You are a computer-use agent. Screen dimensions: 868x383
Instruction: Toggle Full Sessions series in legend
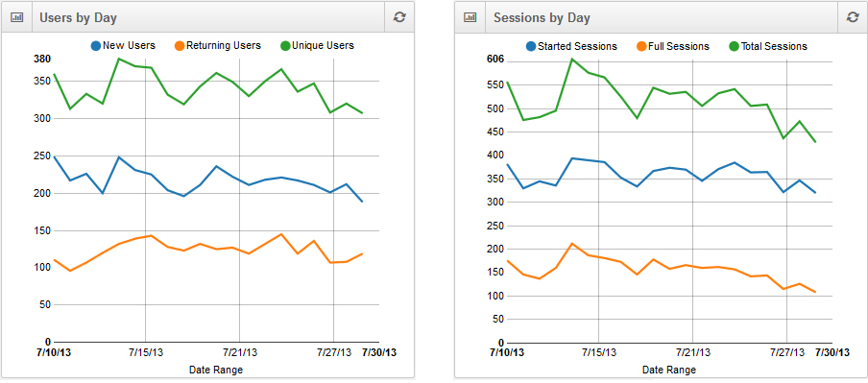coord(672,47)
